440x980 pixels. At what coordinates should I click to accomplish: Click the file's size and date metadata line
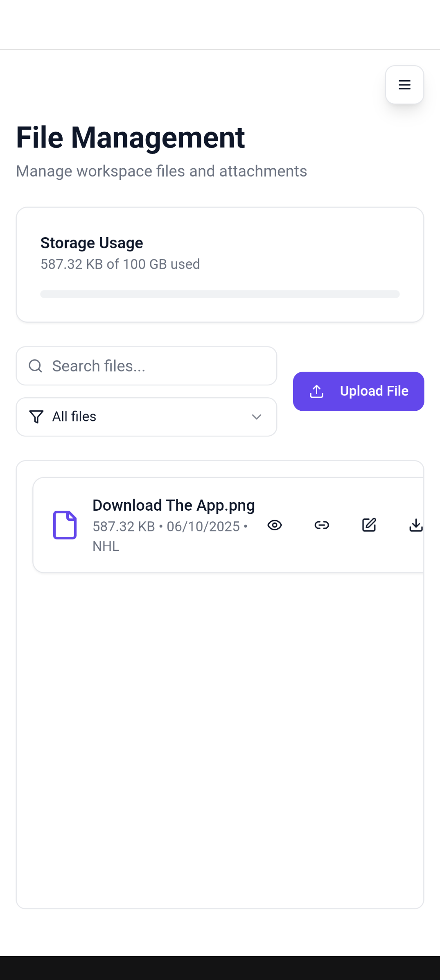170,527
